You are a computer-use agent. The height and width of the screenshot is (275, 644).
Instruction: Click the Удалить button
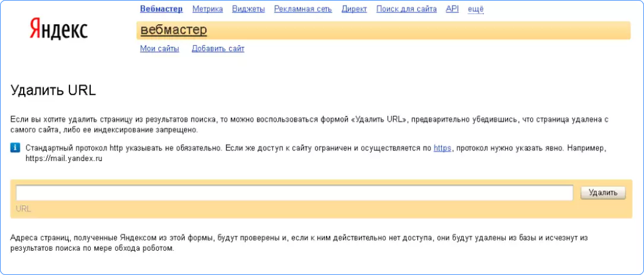point(603,193)
